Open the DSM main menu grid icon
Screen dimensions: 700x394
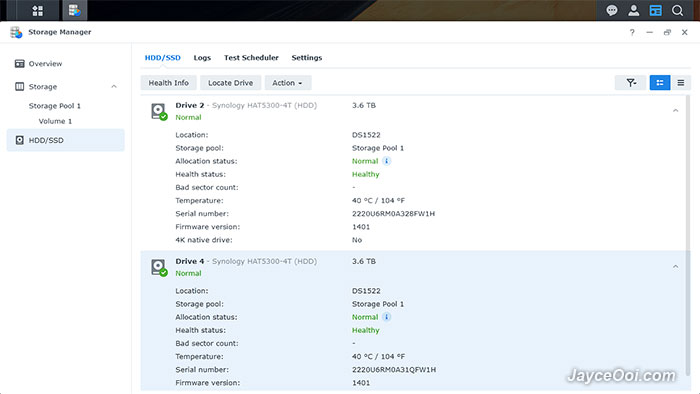[x=38, y=10]
